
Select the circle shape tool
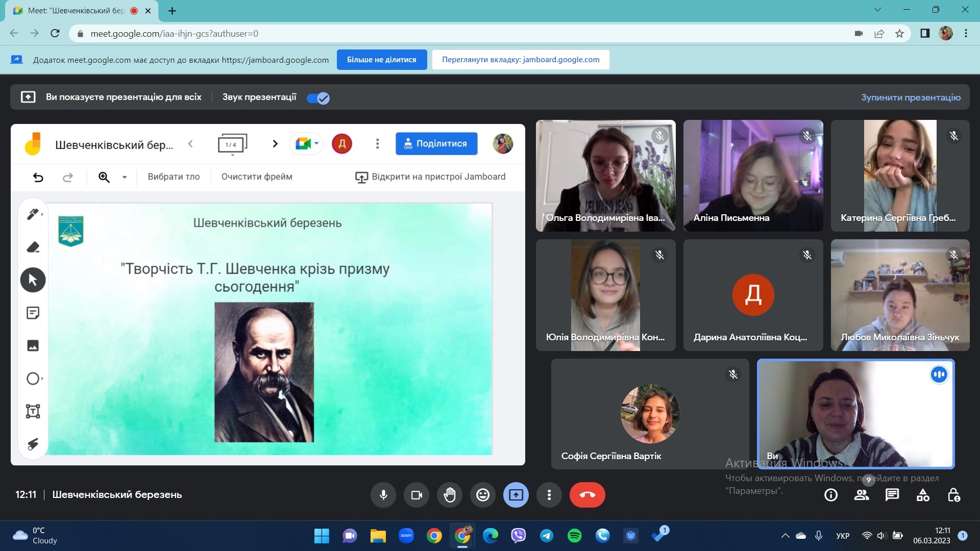pyautogui.click(x=33, y=379)
